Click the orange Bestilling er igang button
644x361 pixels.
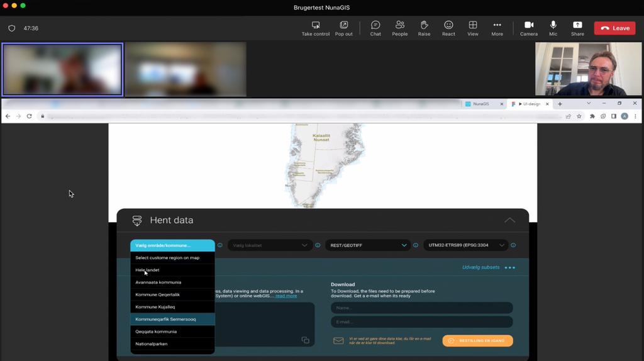(x=477, y=340)
